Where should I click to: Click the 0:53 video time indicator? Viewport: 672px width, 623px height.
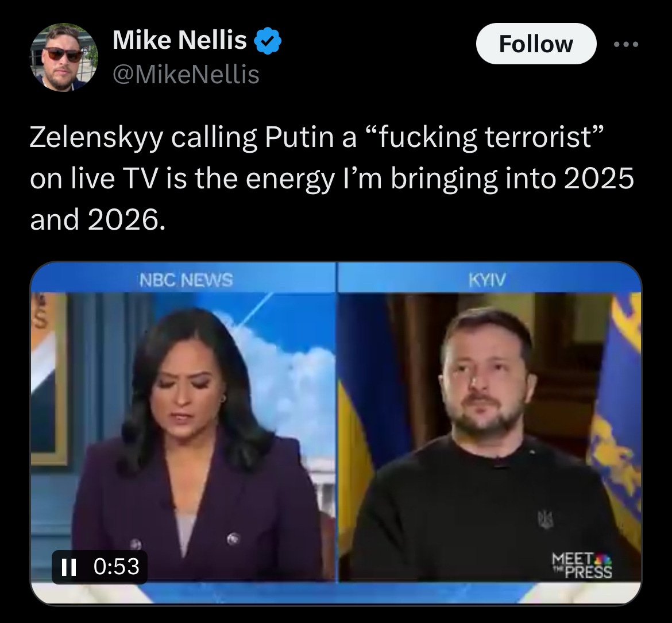(117, 566)
